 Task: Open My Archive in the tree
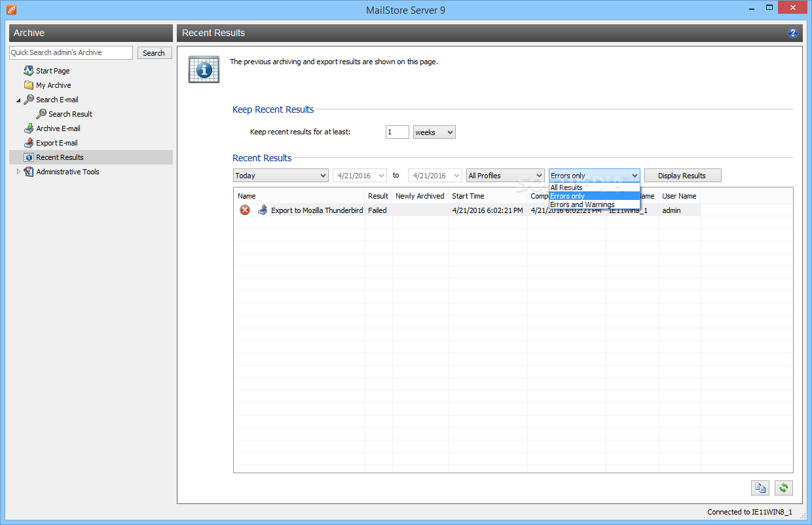point(54,85)
